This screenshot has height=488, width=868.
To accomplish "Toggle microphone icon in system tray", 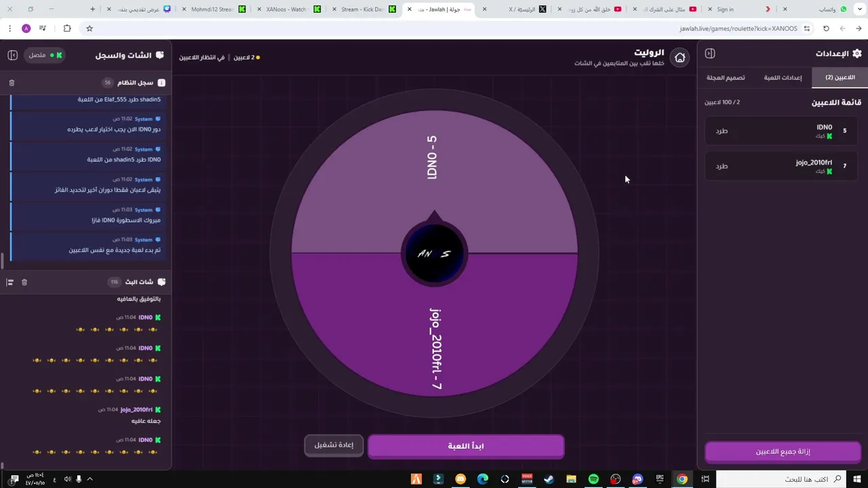I will 79,479.
